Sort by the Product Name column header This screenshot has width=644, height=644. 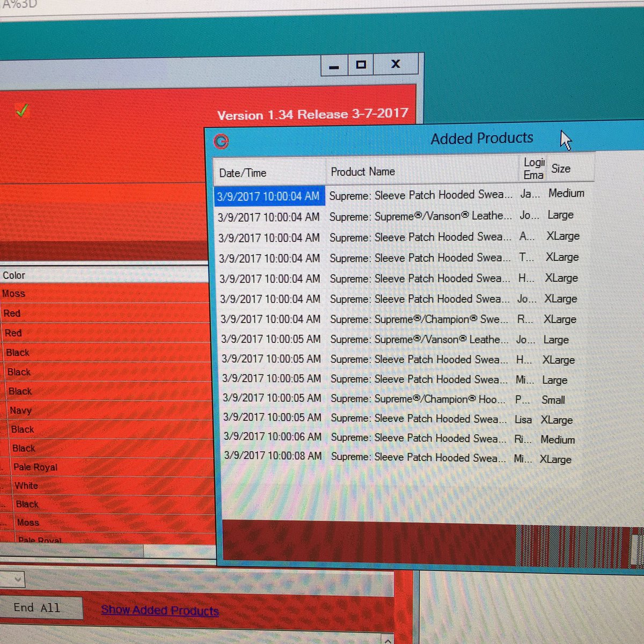[x=422, y=171]
